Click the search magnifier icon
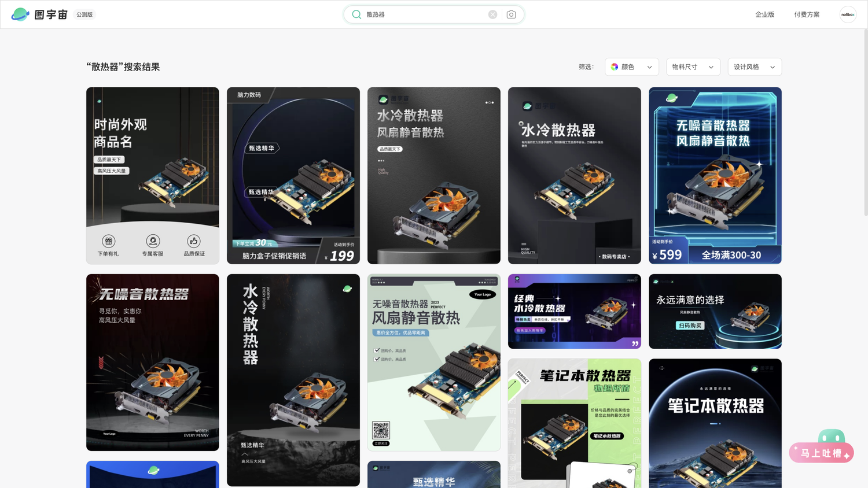Viewport: 868px width, 488px height. pyautogui.click(x=356, y=14)
